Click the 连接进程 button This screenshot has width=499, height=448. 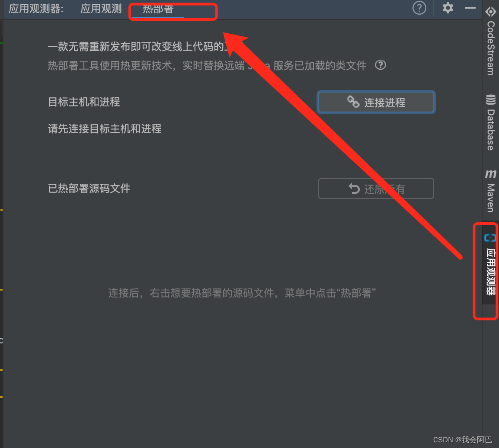(376, 102)
